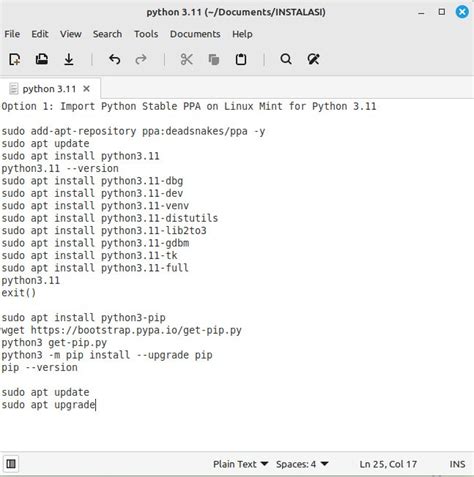This screenshot has width=474, height=477.
Task: Click line 'sudo apt install python3.11-full'
Action: click(95, 268)
